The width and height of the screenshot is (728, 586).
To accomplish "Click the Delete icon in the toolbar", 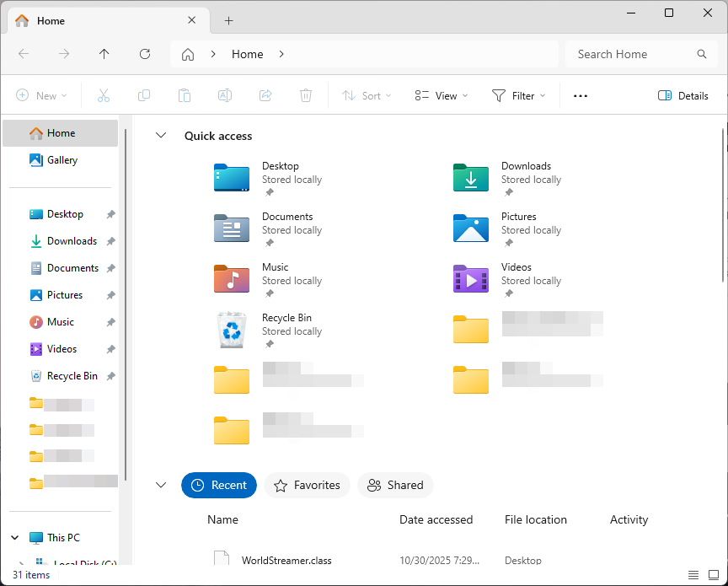I will coord(305,95).
